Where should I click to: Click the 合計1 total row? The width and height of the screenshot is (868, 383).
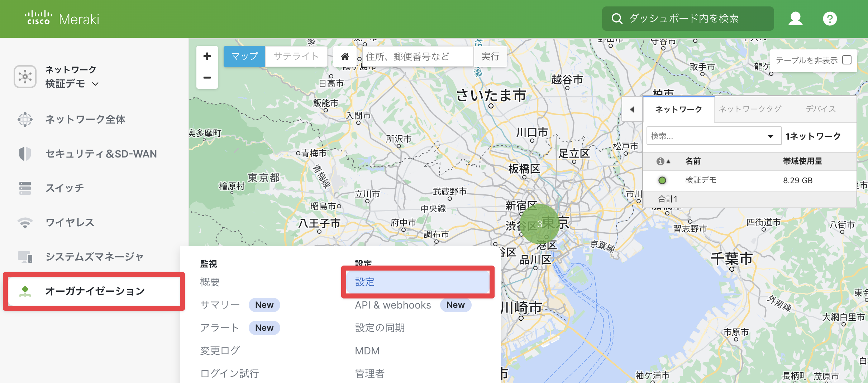tap(749, 199)
